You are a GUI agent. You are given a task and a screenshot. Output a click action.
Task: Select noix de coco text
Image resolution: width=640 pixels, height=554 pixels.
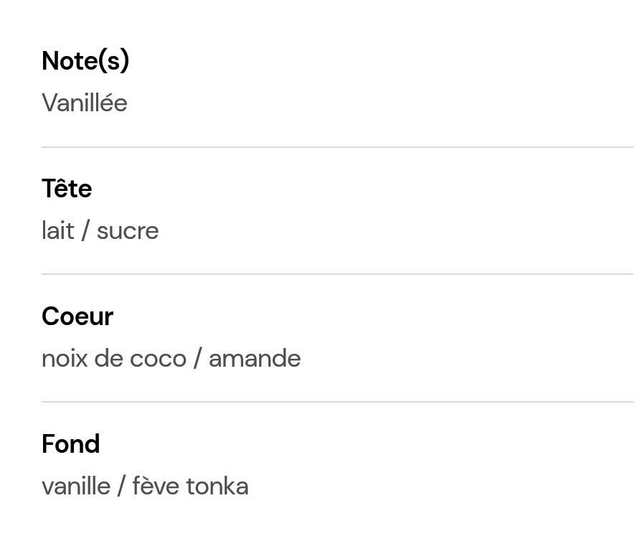(114, 359)
